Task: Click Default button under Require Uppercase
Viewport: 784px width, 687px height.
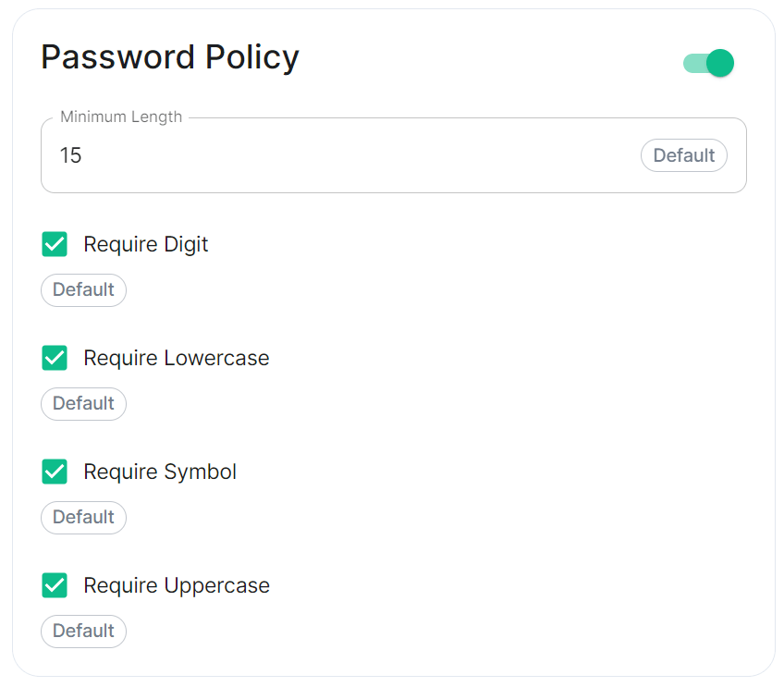Action: pos(83,631)
